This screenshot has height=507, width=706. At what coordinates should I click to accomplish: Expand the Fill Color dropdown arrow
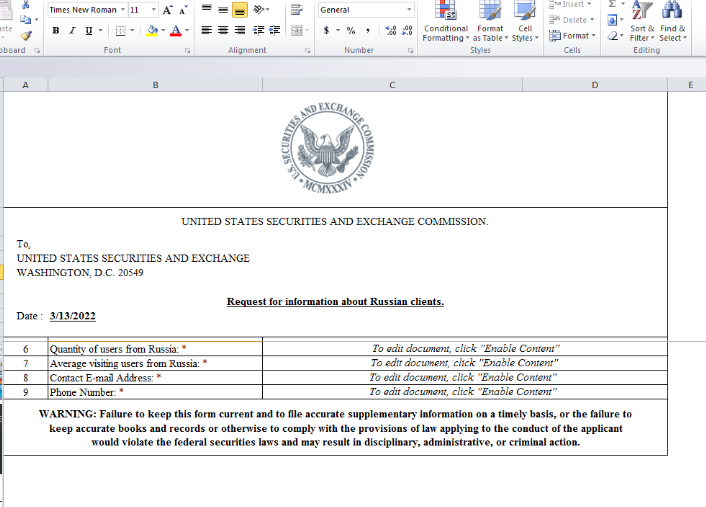coord(163,31)
